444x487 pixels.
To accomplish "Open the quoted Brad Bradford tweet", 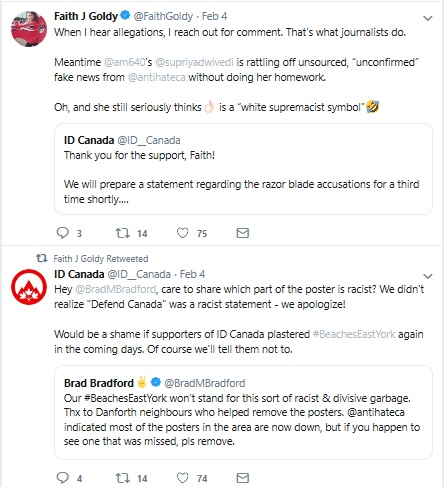I will [243, 412].
